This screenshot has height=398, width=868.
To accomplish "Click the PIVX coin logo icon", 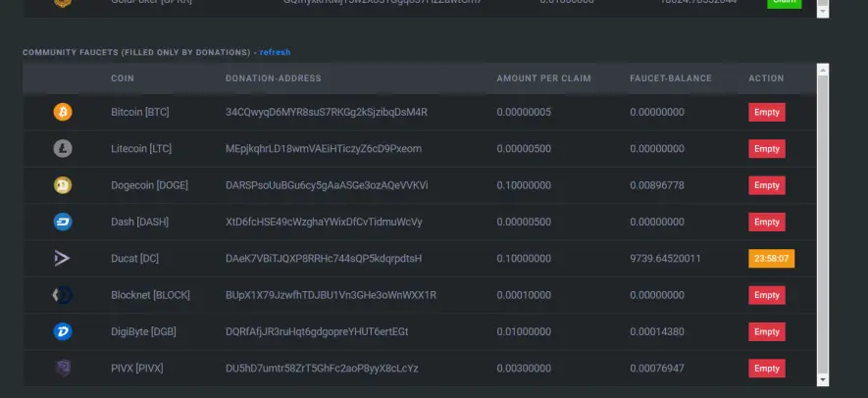I will (63, 369).
